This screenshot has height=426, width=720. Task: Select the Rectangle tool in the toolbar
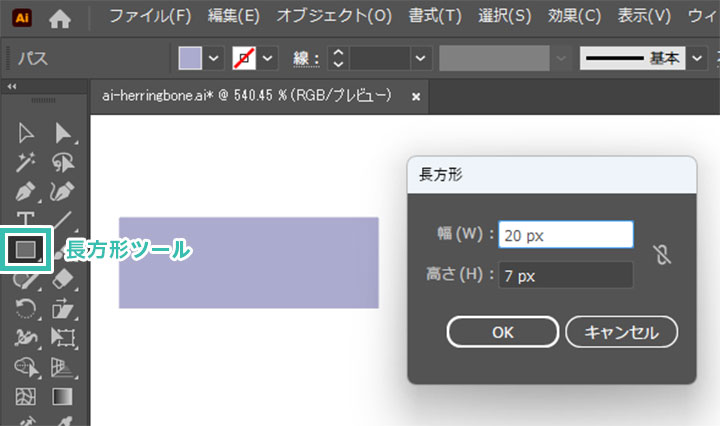26,247
